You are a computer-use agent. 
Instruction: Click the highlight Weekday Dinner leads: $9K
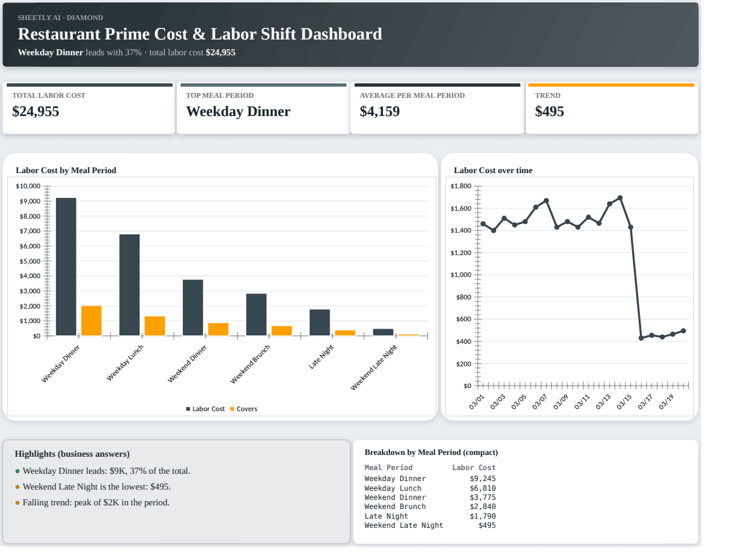(x=106, y=471)
